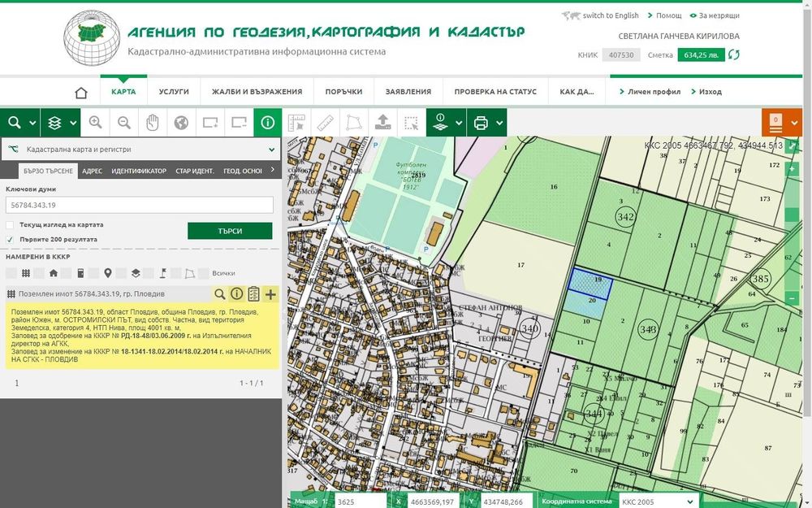
Task: Open 'ПРОВЕРКА НА СТАТУС' menu item
Action: point(495,92)
